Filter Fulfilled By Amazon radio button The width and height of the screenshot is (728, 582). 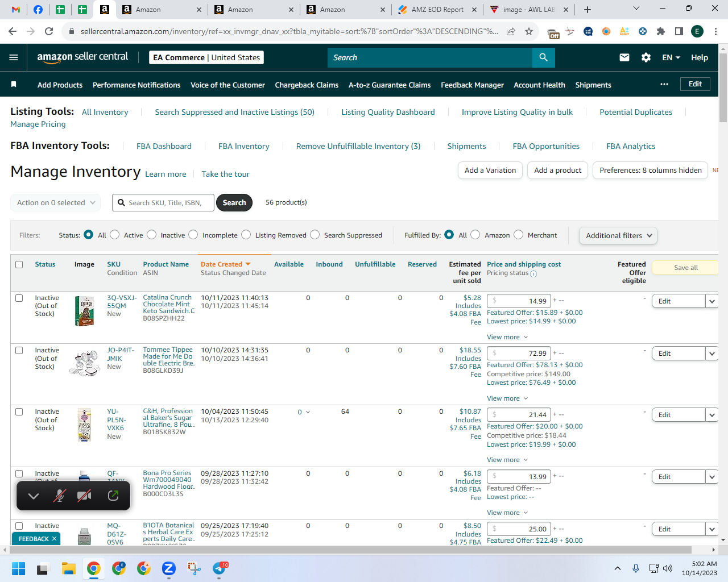[475, 235]
